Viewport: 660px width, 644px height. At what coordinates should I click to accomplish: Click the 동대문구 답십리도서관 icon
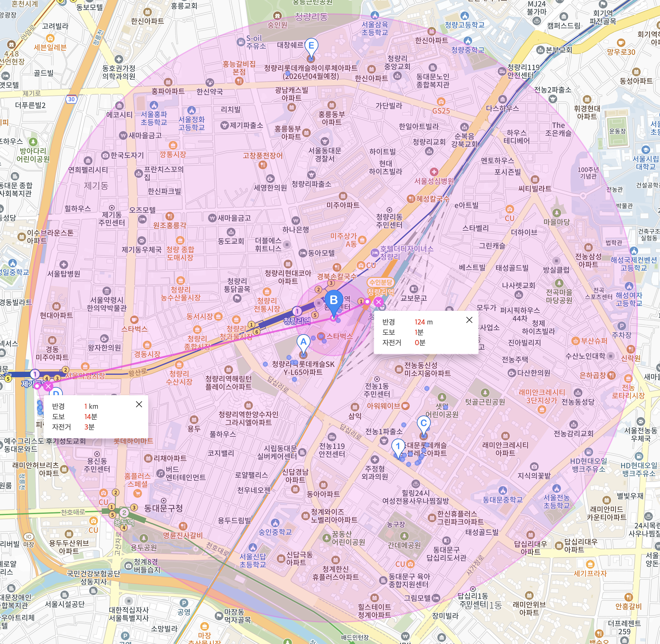[446, 540]
